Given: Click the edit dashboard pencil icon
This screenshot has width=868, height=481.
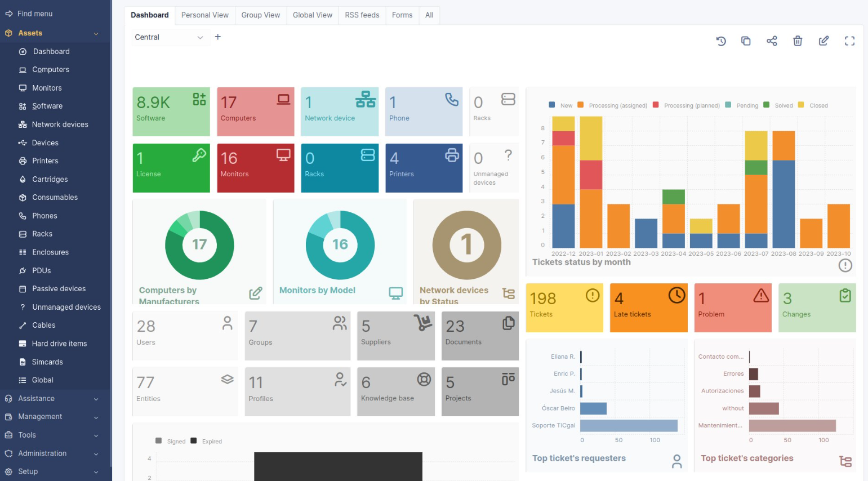Looking at the screenshot, I should pyautogui.click(x=824, y=41).
